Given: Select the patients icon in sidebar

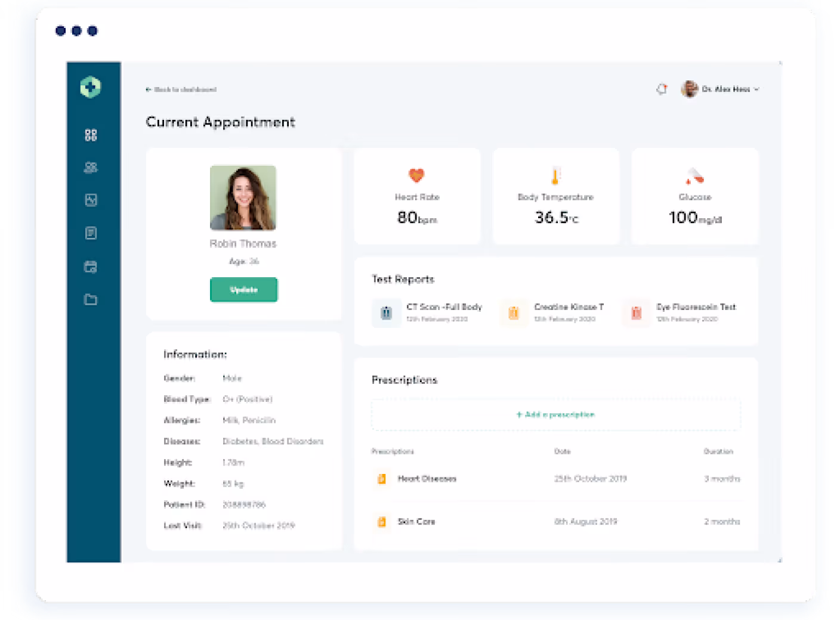Looking at the screenshot, I should click(x=91, y=167).
